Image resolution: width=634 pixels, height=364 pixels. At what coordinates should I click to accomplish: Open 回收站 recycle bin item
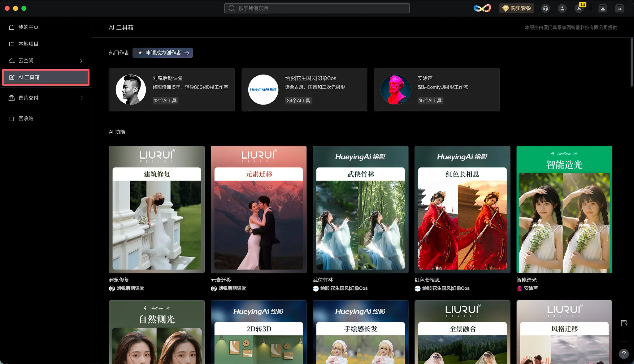point(26,118)
